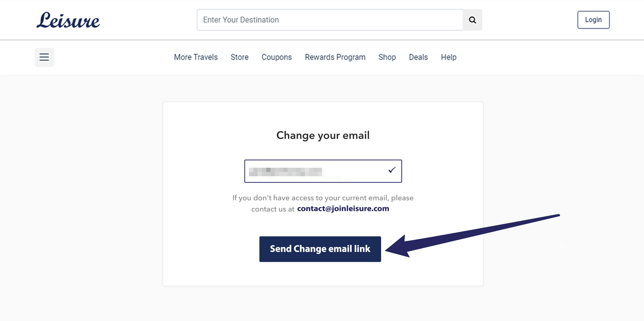Click into the blurred email input field
This screenshot has width=644, height=321.
[x=323, y=171]
